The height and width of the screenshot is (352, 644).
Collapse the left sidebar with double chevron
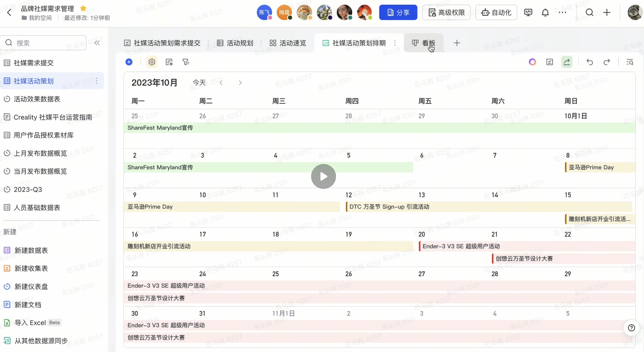click(x=97, y=43)
